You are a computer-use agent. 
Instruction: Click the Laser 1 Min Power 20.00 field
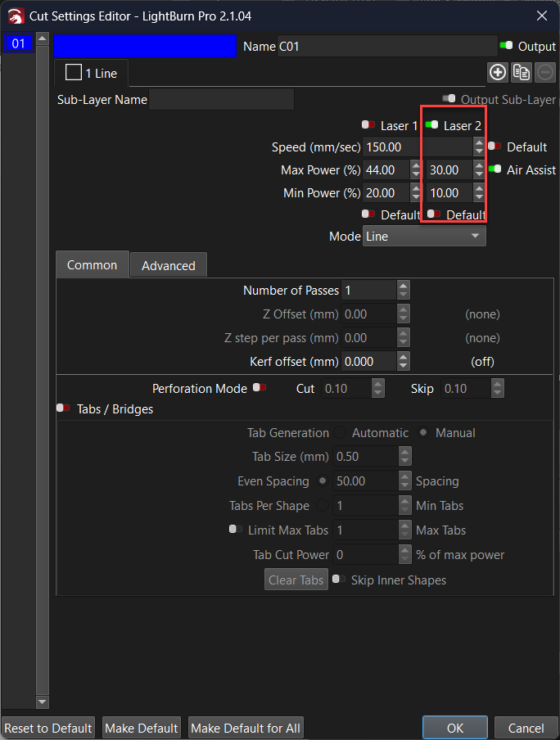coord(386,192)
